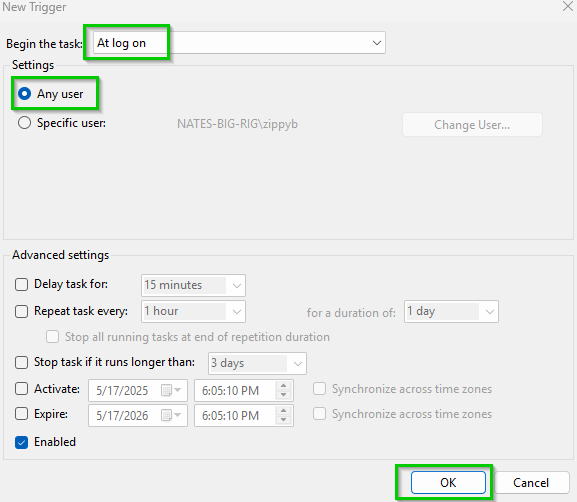This screenshot has width=577, height=502.
Task: Close the New Trigger dialog window
Action: click(568, 6)
